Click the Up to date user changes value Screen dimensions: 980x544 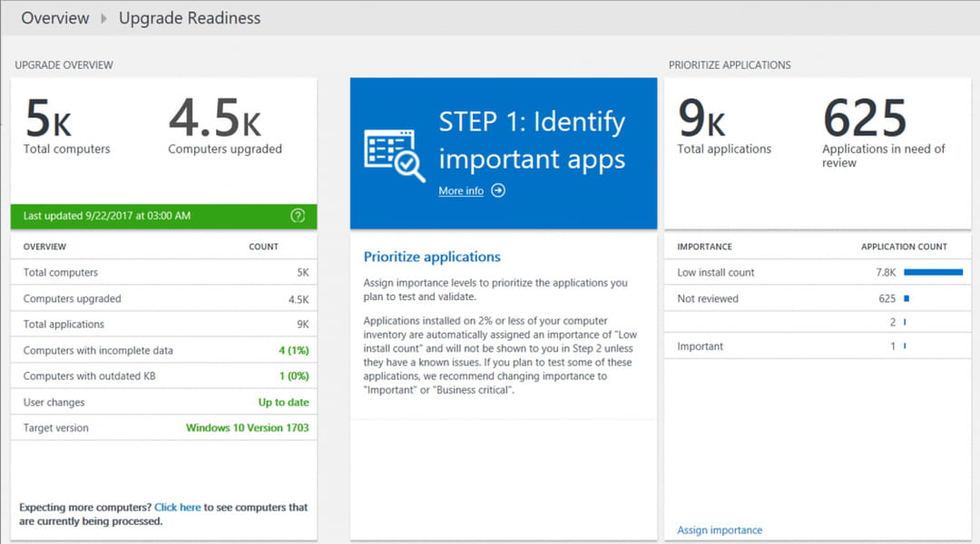pyautogui.click(x=283, y=403)
